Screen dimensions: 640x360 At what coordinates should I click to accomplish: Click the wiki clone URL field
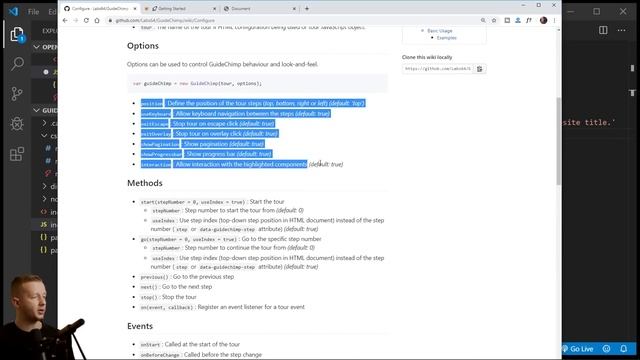438,69
